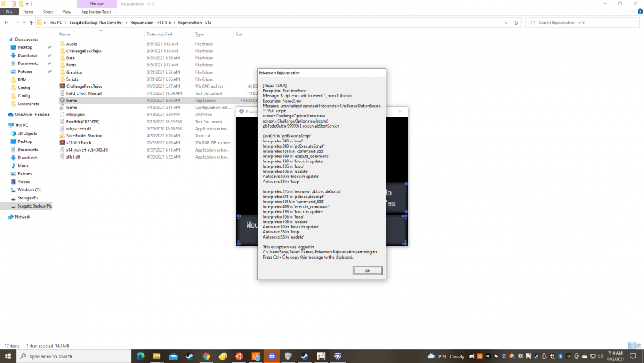644x363 pixels.
Task: Select Save Folder Shortcut
Action: [84, 135]
